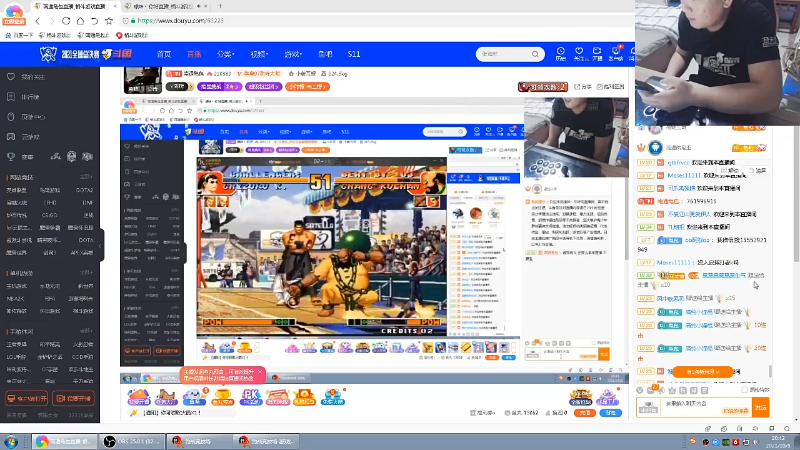Open the red-pin bookmark in bookmarks bar
The width and height of the screenshot is (800, 450).
(x=132, y=35)
